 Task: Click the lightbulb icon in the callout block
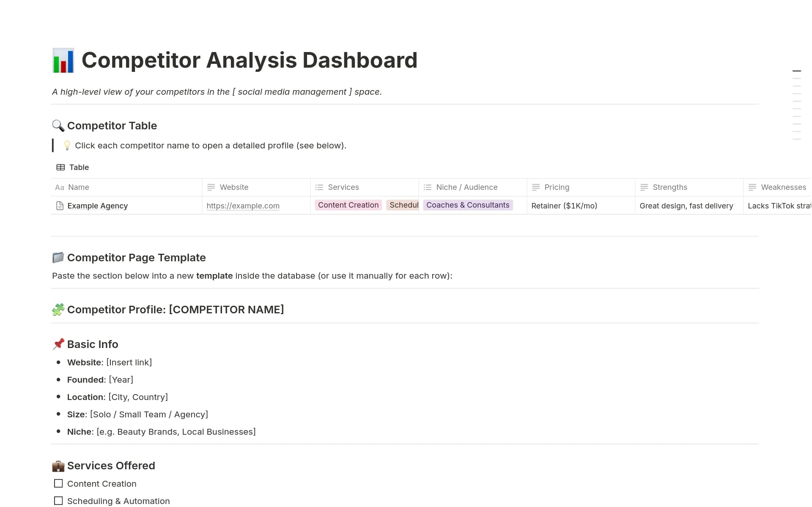coord(66,145)
